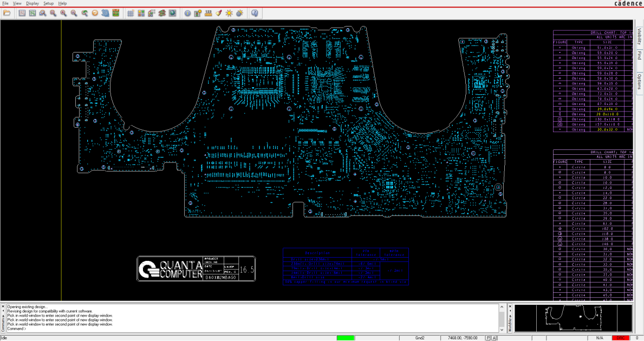Click the Dehighlight brush icon

[218, 13]
